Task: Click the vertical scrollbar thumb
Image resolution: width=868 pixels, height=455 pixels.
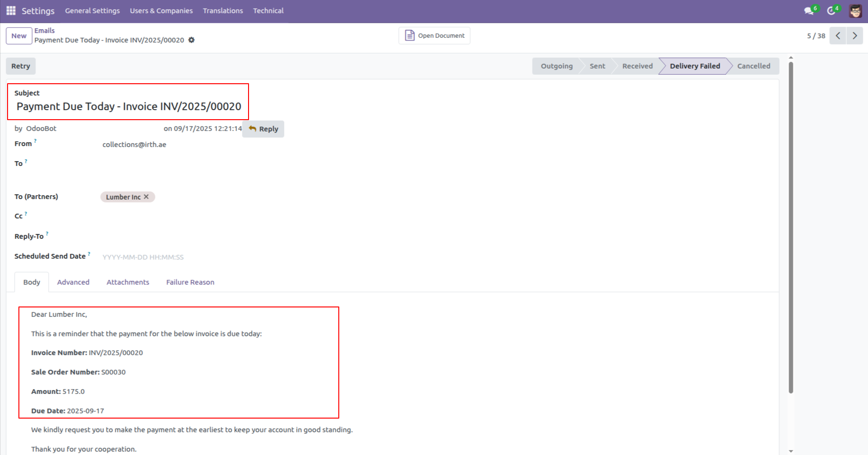Action: [791, 227]
